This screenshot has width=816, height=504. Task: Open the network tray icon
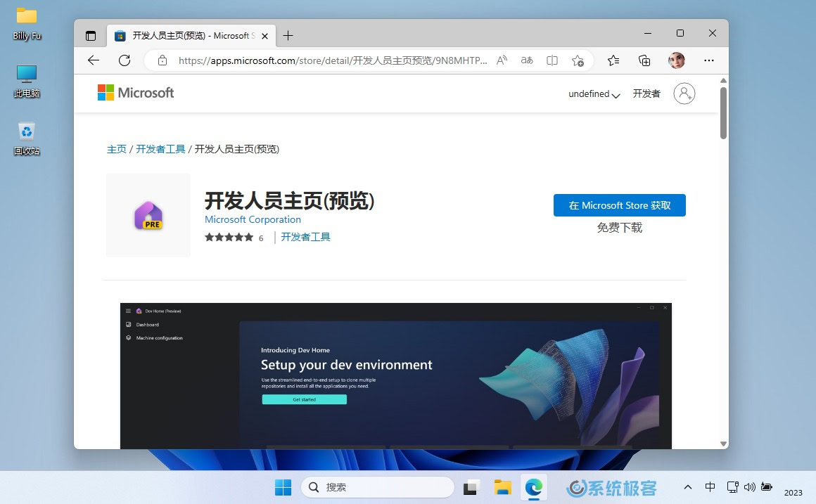click(733, 487)
